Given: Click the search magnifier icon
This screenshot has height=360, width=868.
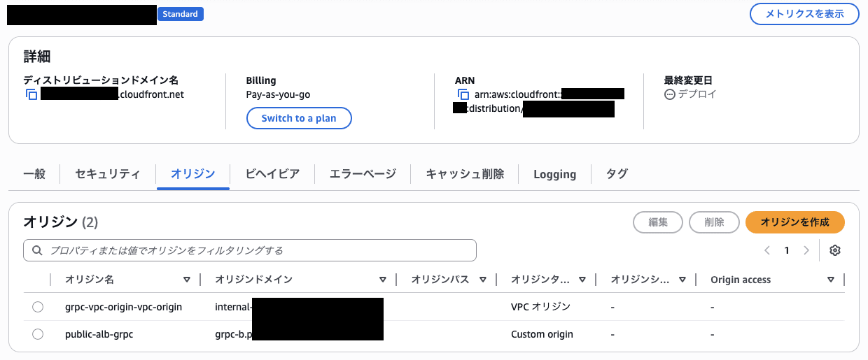Looking at the screenshot, I should click(36, 250).
